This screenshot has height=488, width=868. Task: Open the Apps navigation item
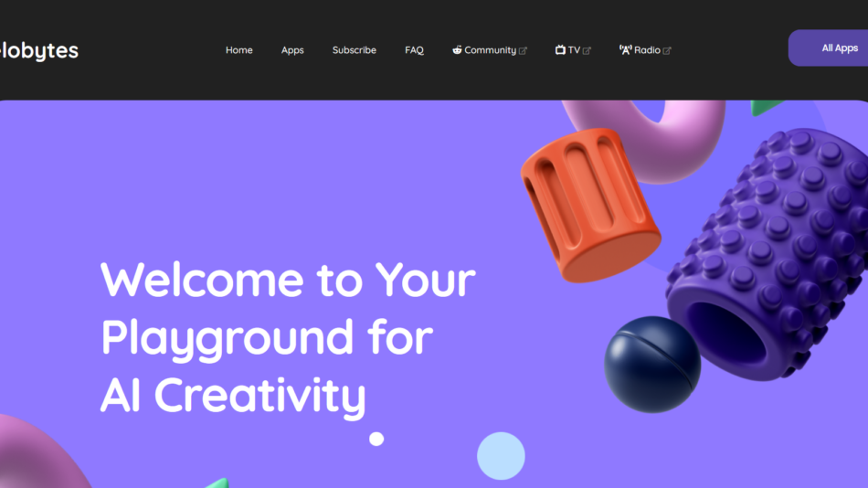[292, 50]
